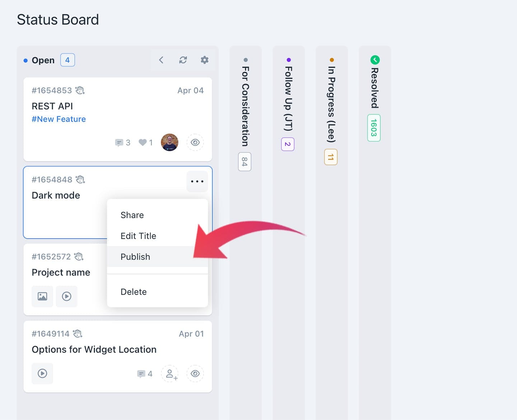
Task: Open three-dots menu on Dark mode card
Action: point(197,181)
